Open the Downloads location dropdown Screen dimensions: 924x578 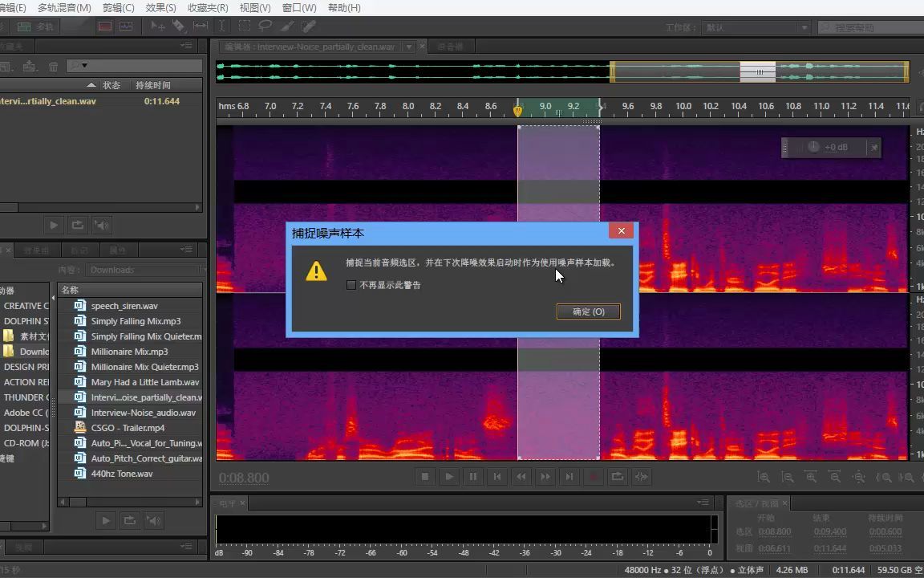pyautogui.click(x=145, y=270)
